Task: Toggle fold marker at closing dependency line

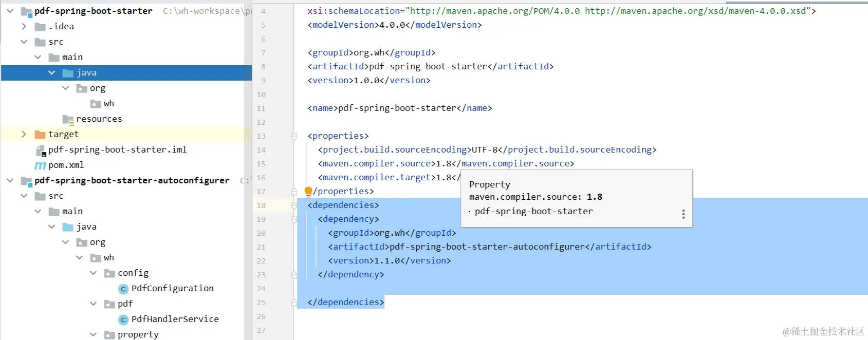Action: (x=294, y=275)
